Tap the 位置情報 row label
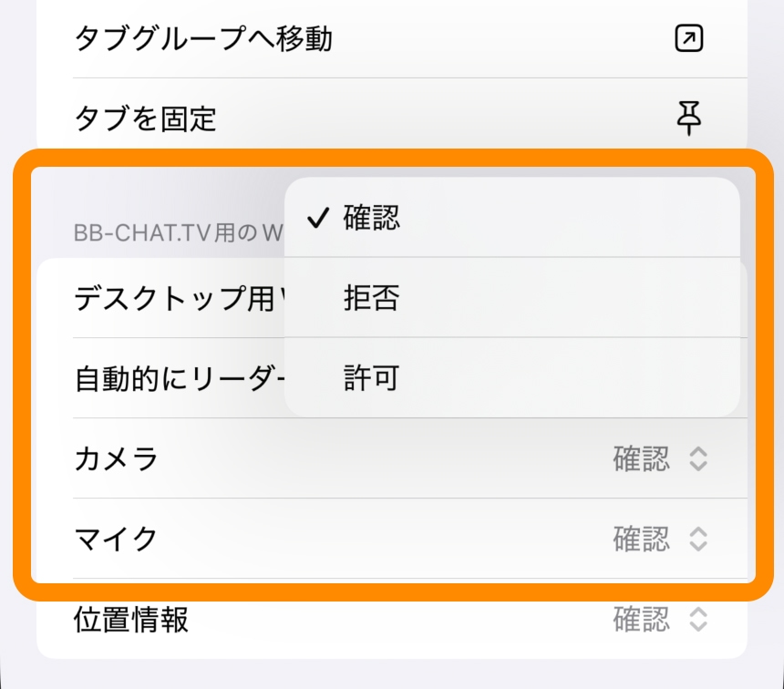 (130, 621)
